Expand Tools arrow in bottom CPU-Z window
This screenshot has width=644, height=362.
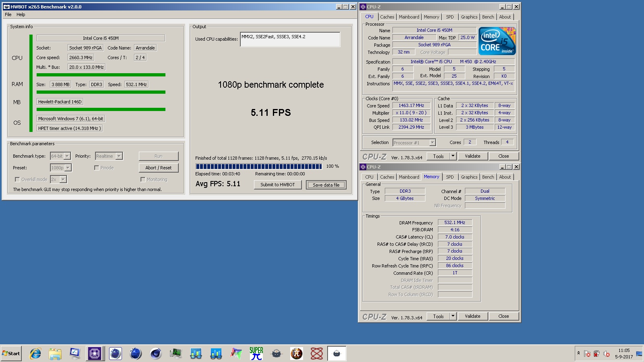(453, 316)
